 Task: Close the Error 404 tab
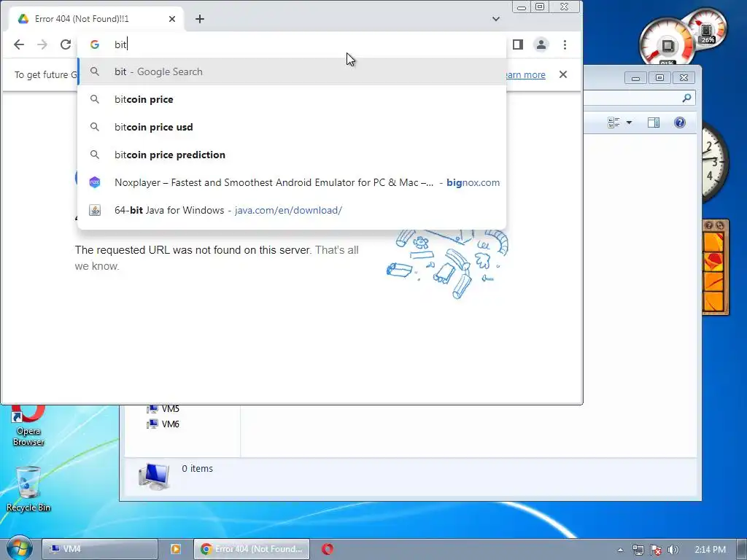coord(172,19)
